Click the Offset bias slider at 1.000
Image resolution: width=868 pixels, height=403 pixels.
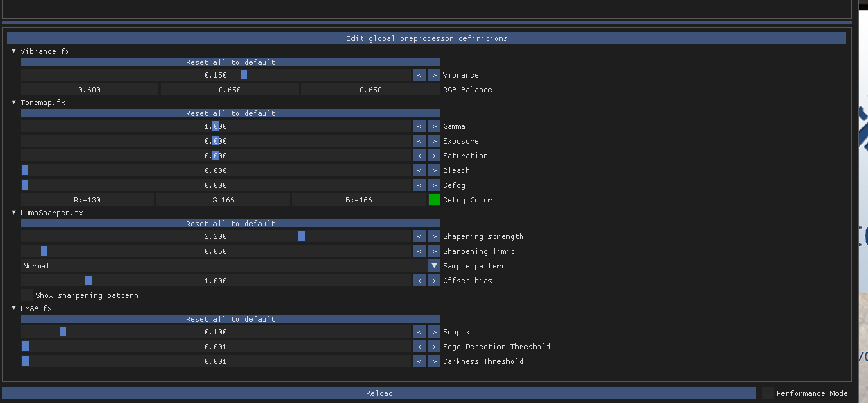click(x=215, y=281)
